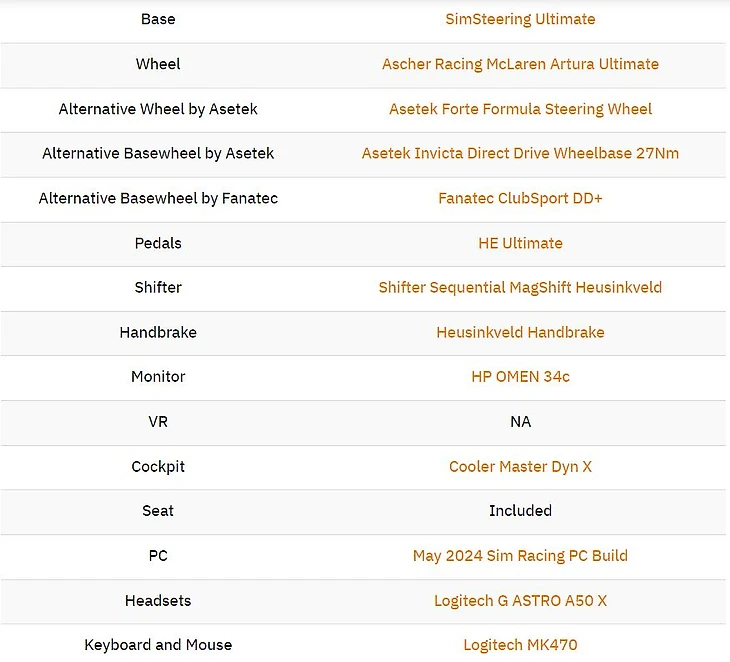Select the Included text in Seat row
730x662 pixels.
pos(520,511)
